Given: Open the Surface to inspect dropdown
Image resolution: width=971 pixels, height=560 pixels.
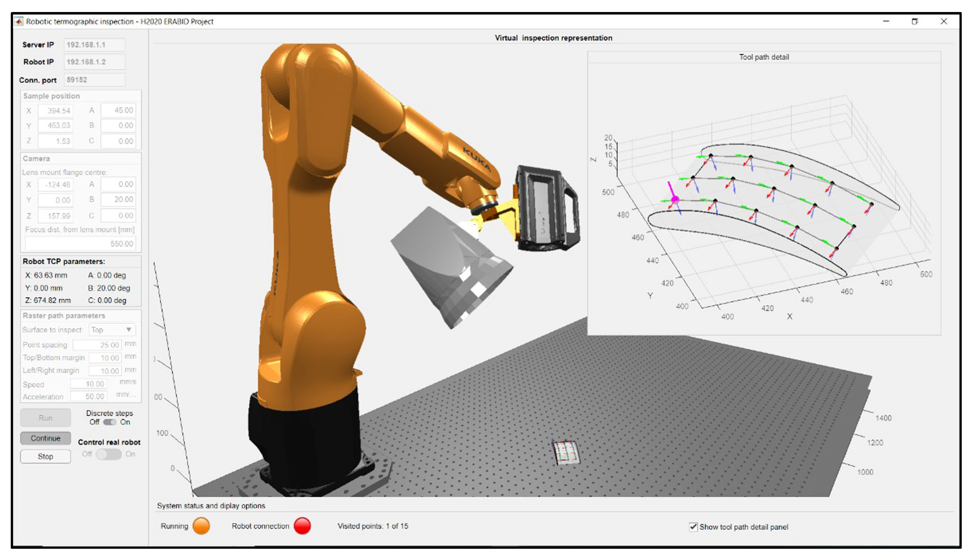Looking at the screenshot, I should pos(112,330).
